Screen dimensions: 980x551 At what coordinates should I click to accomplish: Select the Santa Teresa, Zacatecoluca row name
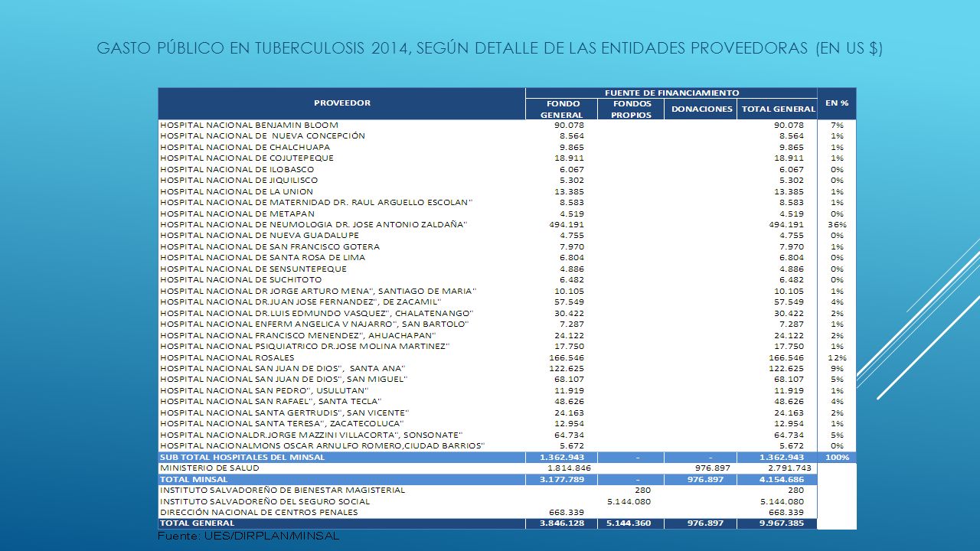click(x=282, y=424)
